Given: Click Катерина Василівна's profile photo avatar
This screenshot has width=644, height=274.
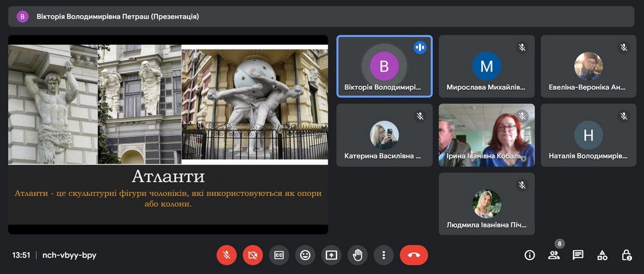Looking at the screenshot, I should (384, 135).
